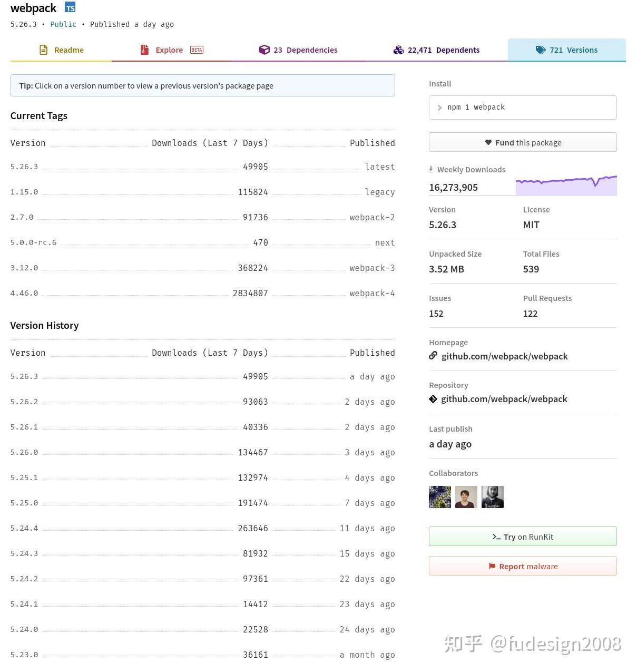The width and height of the screenshot is (637, 672).
Task: Click the weekly downloads sparkline chart
Action: 566,186
